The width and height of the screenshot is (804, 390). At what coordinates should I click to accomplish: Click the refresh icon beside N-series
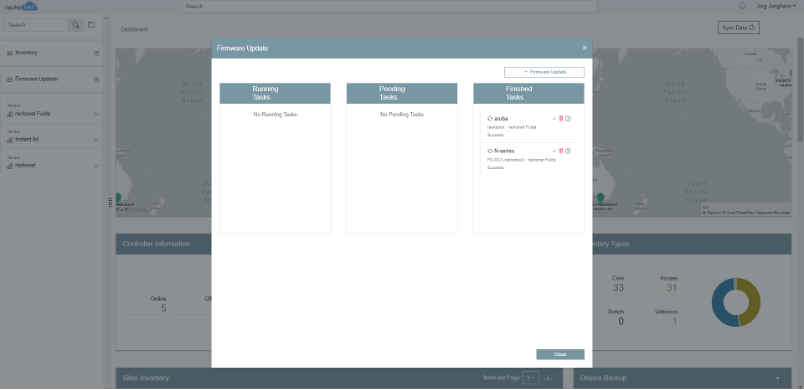[x=490, y=151]
